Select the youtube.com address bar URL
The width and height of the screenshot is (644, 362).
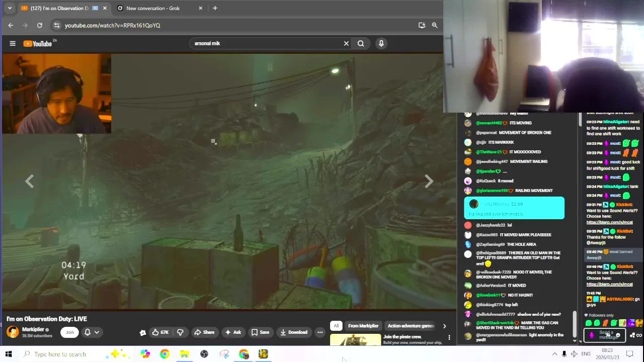click(x=112, y=25)
